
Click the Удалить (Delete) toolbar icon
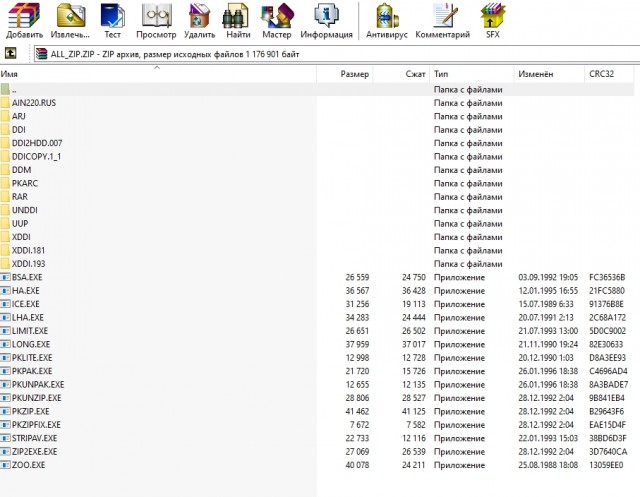pyautogui.click(x=199, y=20)
